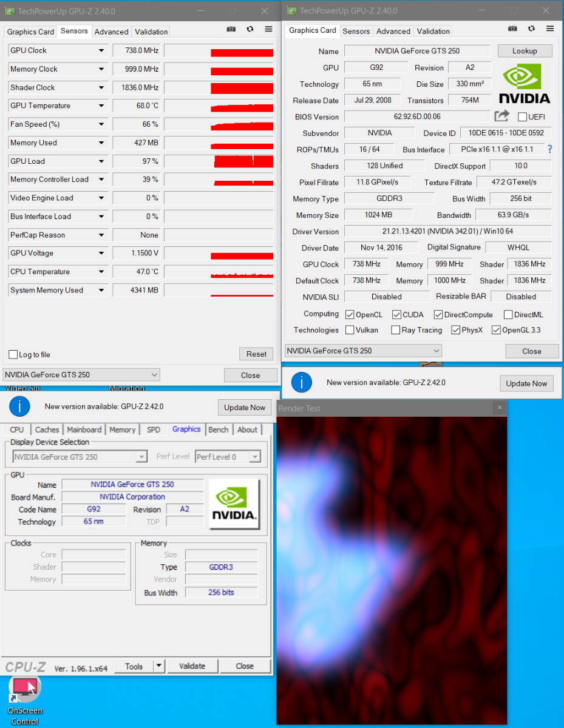
Task: Open GPU selector dropdown in Graphics Card window
Action: click(x=363, y=351)
